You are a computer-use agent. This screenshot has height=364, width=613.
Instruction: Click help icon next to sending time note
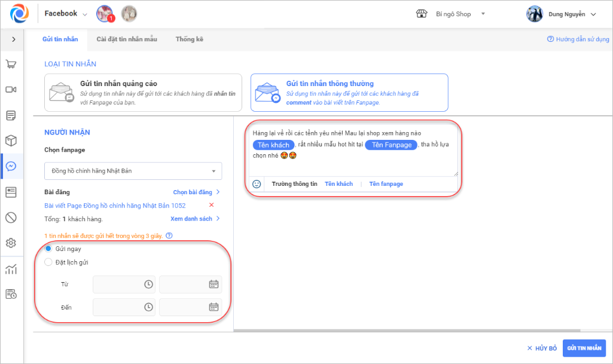tap(169, 235)
